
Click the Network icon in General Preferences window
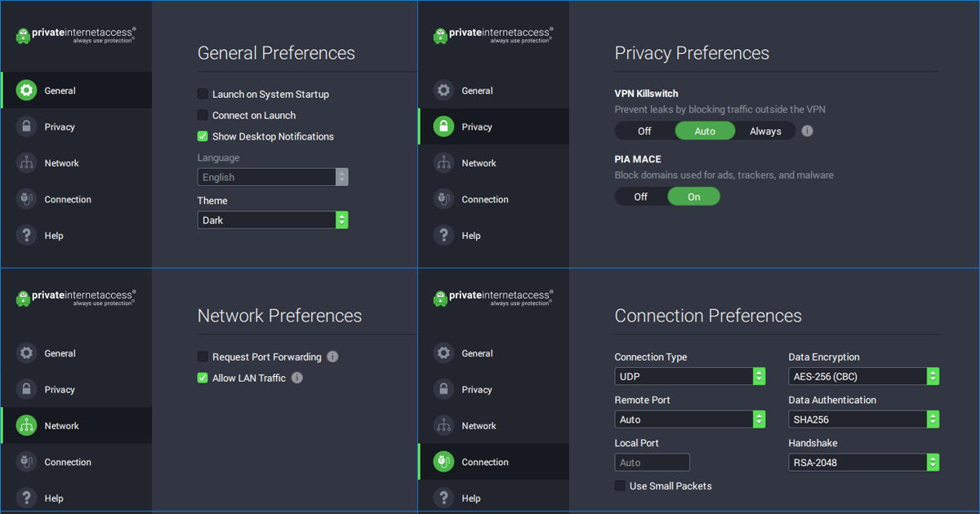[x=27, y=163]
